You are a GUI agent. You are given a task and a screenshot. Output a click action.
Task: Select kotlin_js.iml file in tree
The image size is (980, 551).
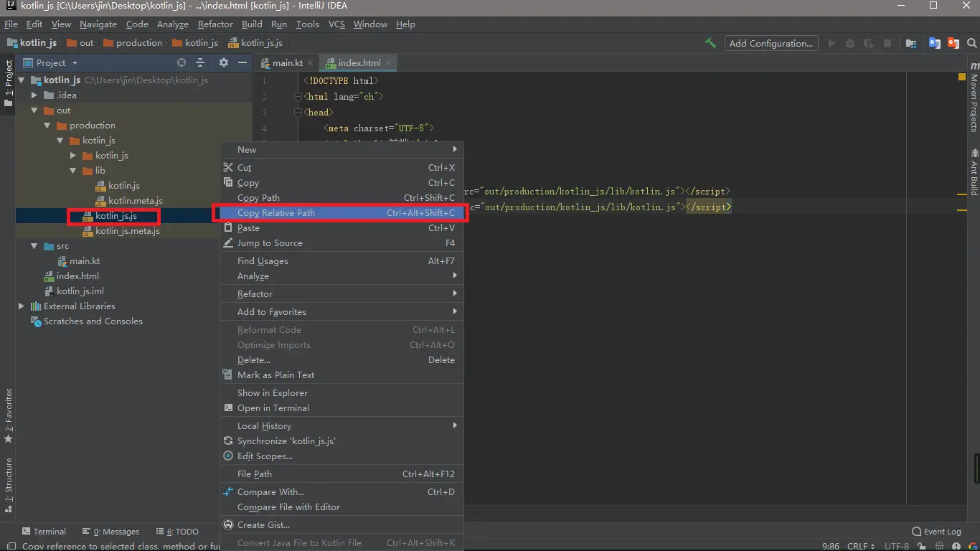(74, 291)
